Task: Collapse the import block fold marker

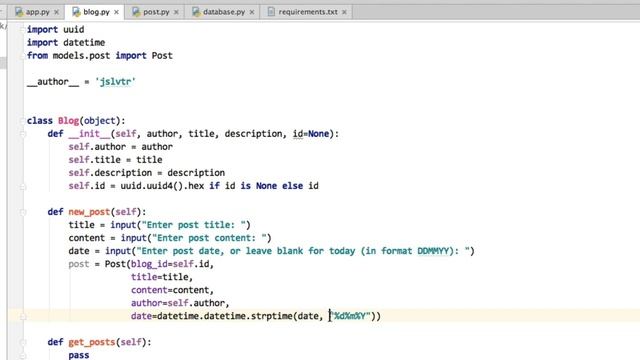Action: point(23,29)
